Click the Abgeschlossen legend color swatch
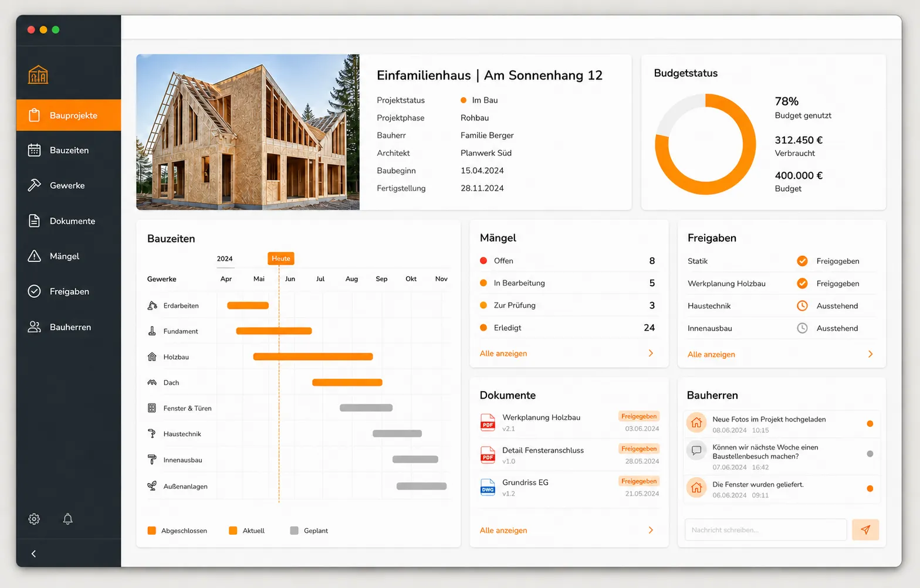 [x=151, y=531]
